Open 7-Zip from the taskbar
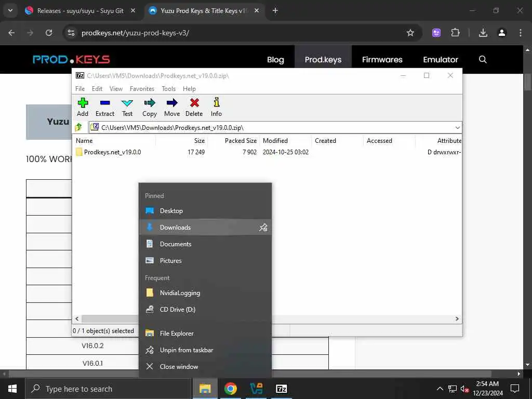 (x=282, y=389)
